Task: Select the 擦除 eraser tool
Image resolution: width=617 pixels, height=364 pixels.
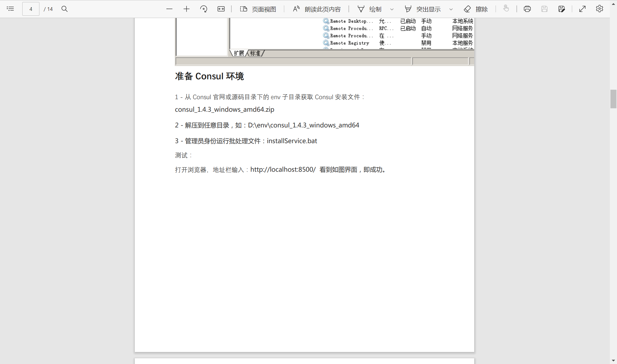Action: 476,9
